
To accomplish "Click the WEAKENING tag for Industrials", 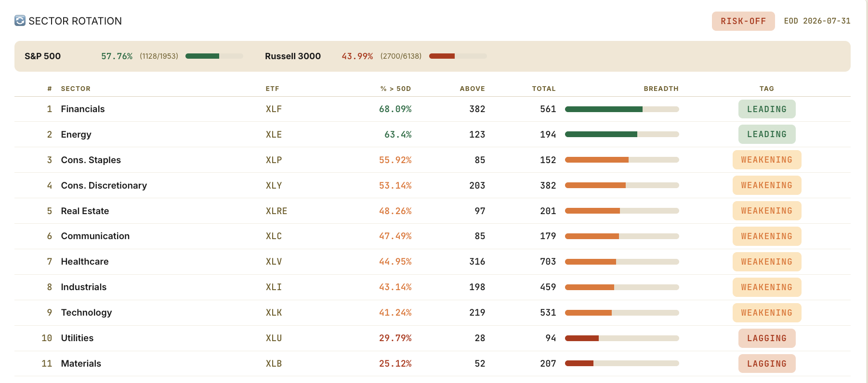I will click(767, 287).
